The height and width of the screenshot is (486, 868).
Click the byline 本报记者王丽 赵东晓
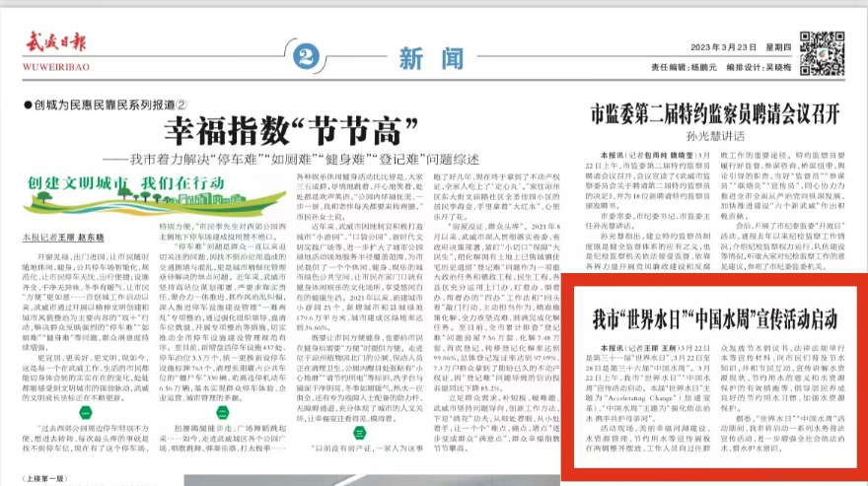click(x=63, y=238)
